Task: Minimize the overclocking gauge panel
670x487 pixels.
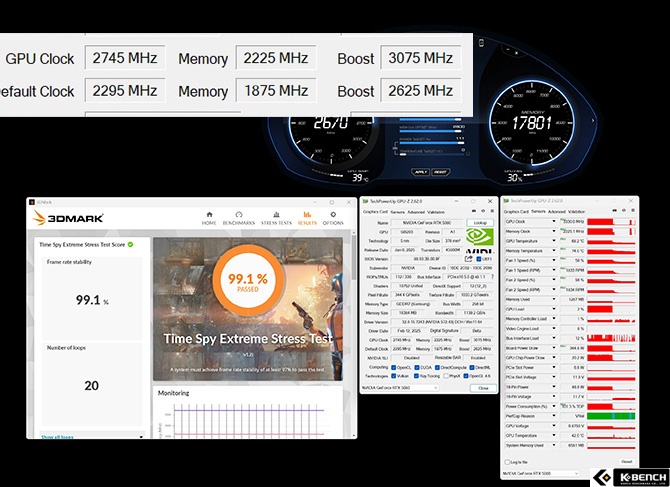Action: tap(508, 51)
